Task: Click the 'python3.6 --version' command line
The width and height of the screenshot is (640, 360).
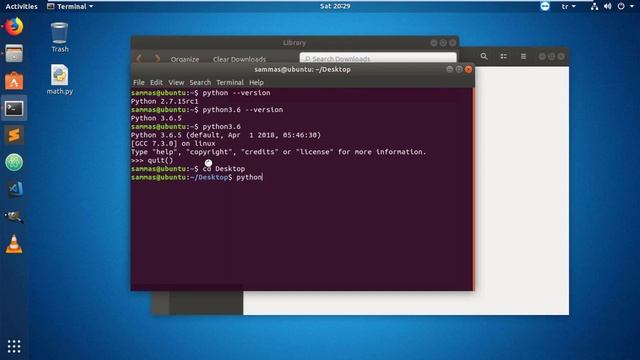Action: [x=242, y=109]
